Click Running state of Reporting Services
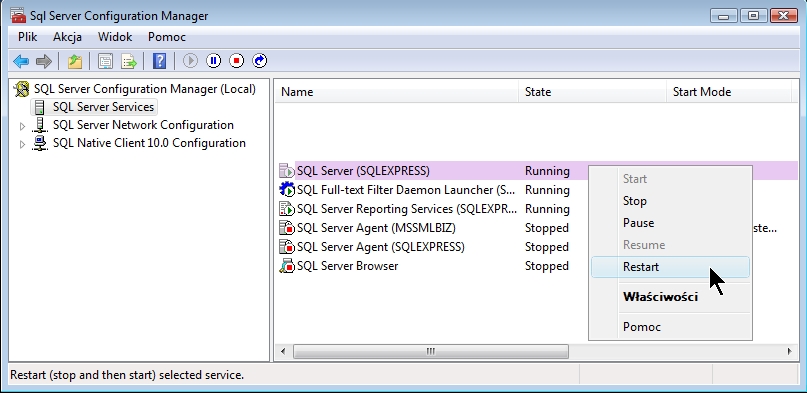Viewport: 807px width, 393px height. pos(547,209)
